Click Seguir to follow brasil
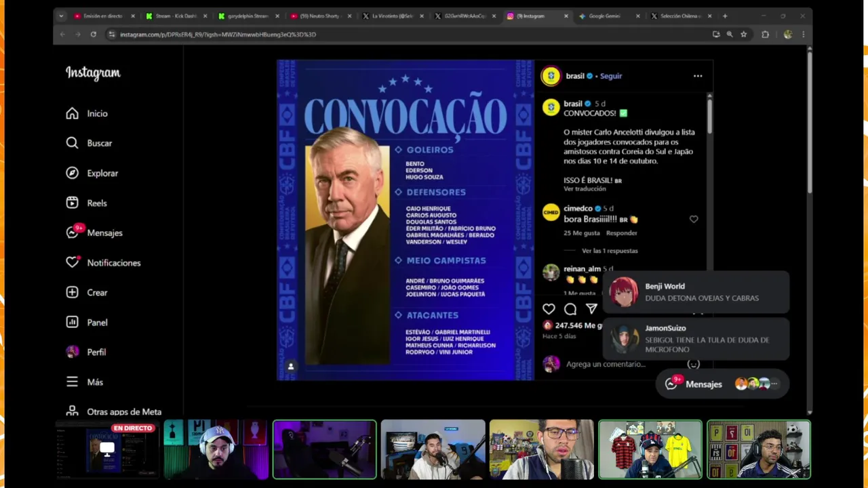This screenshot has height=488, width=868. coord(611,76)
